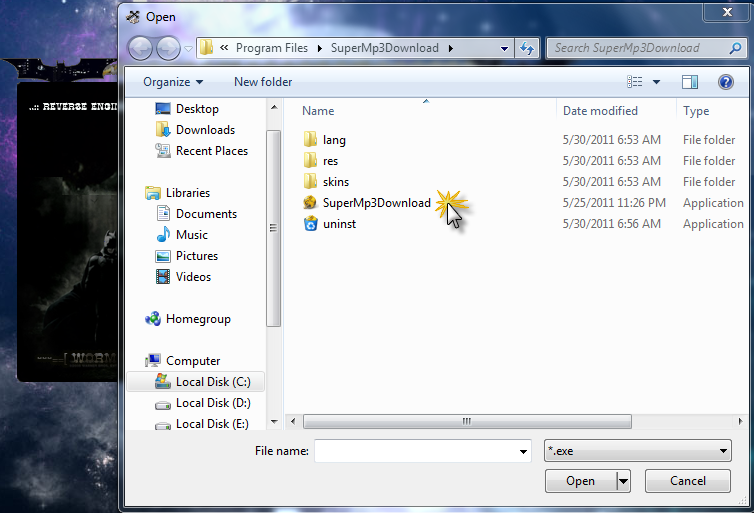The height and width of the screenshot is (513, 754).
Task: Go forward with the Forward arrow
Action: point(168,48)
